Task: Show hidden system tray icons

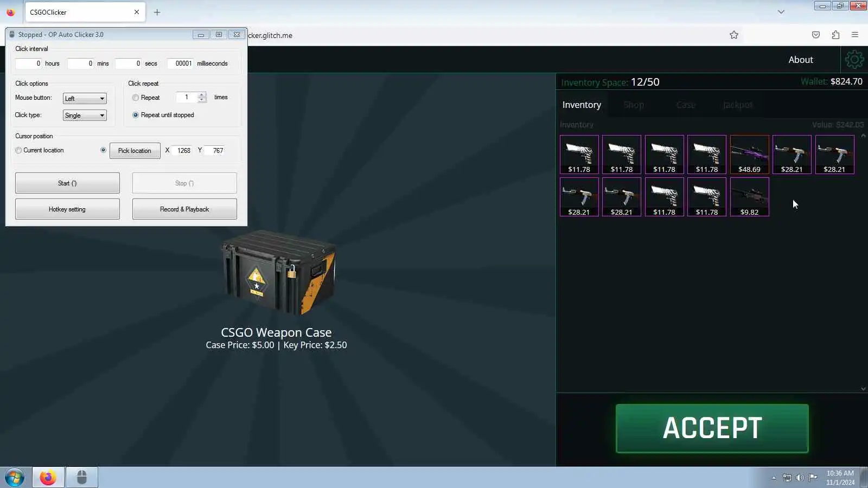Action: pyautogui.click(x=774, y=478)
